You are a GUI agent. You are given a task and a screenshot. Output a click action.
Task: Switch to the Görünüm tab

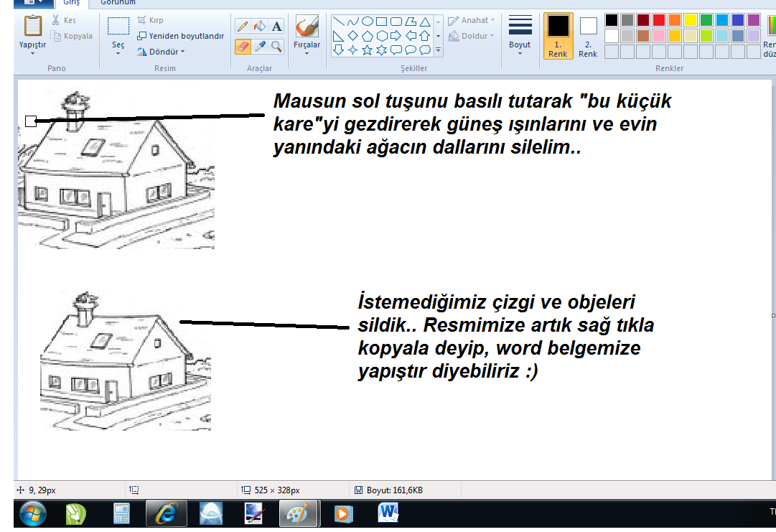tap(118, 2)
